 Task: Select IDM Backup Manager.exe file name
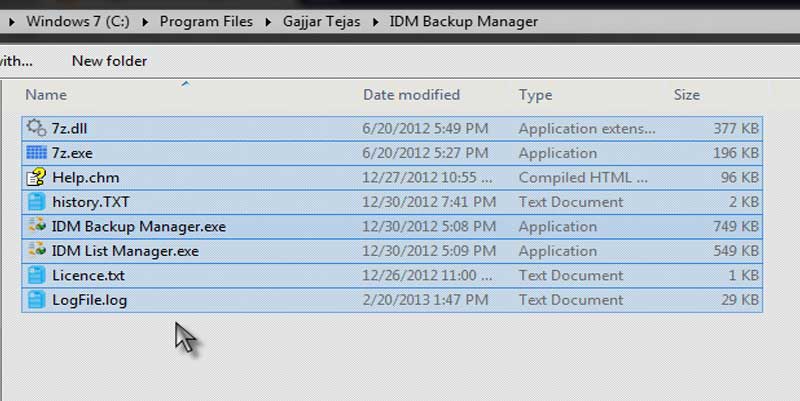tap(139, 227)
